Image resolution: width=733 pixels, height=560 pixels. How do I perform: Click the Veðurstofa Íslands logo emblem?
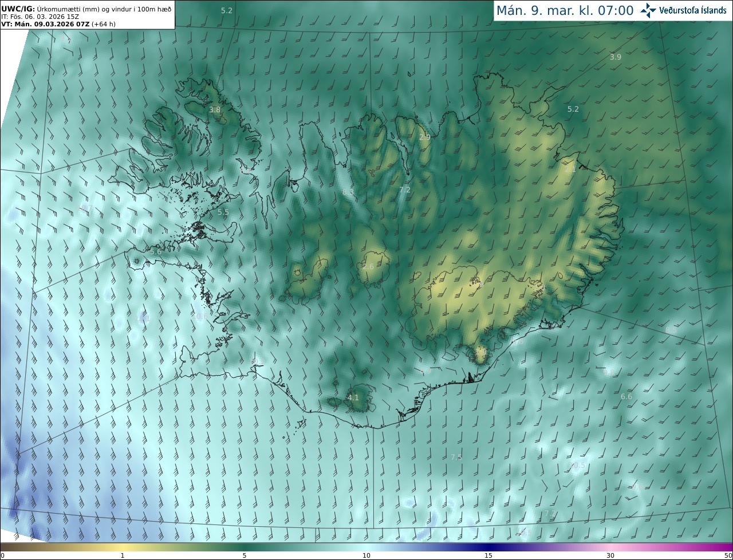(648, 10)
